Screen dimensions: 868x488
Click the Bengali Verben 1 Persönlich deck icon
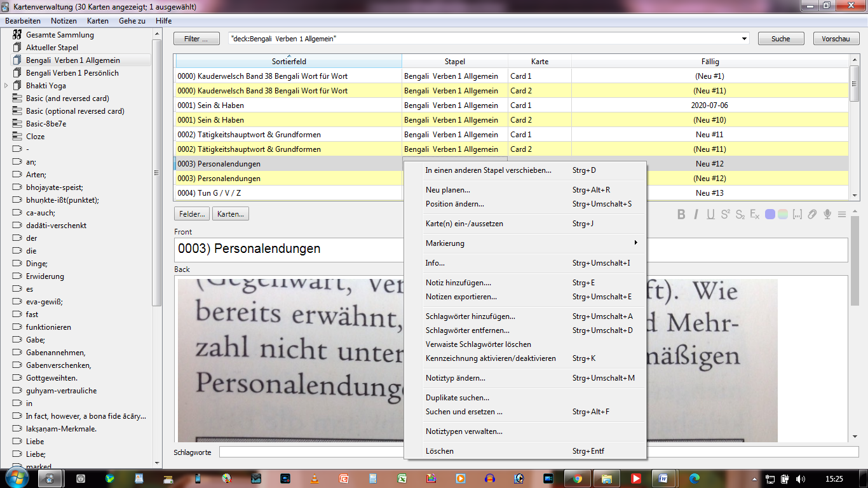[17, 73]
